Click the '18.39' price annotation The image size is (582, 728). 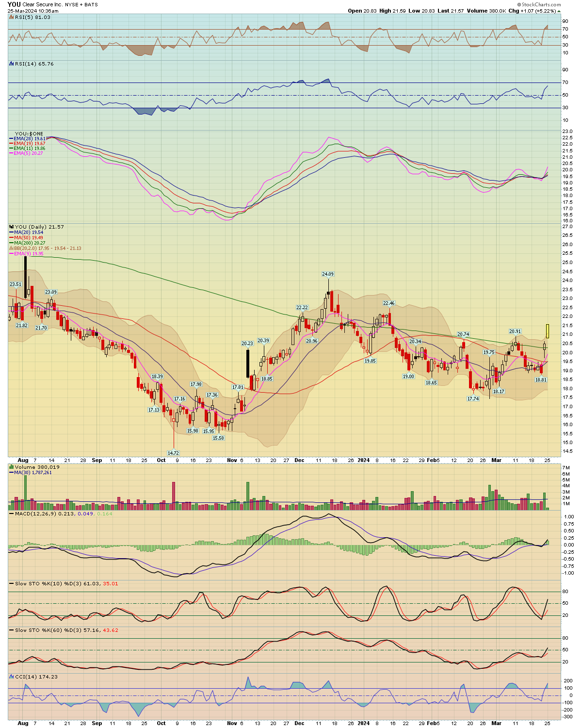point(157,377)
